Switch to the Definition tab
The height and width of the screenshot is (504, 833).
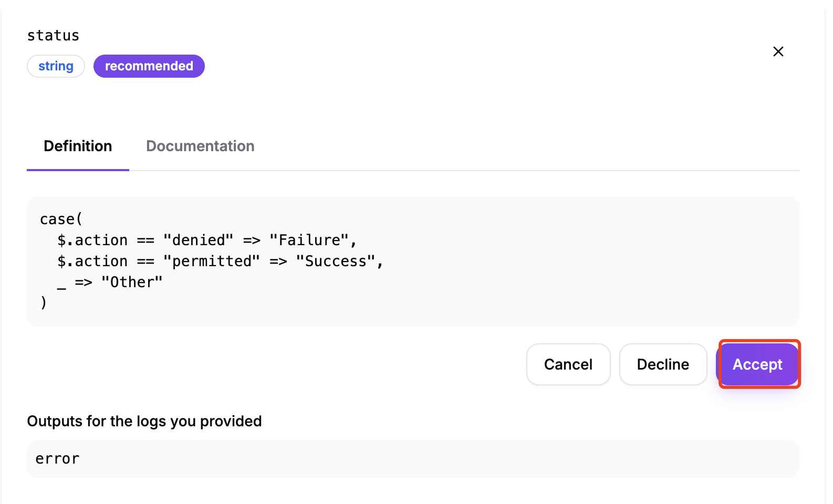[x=78, y=146]
